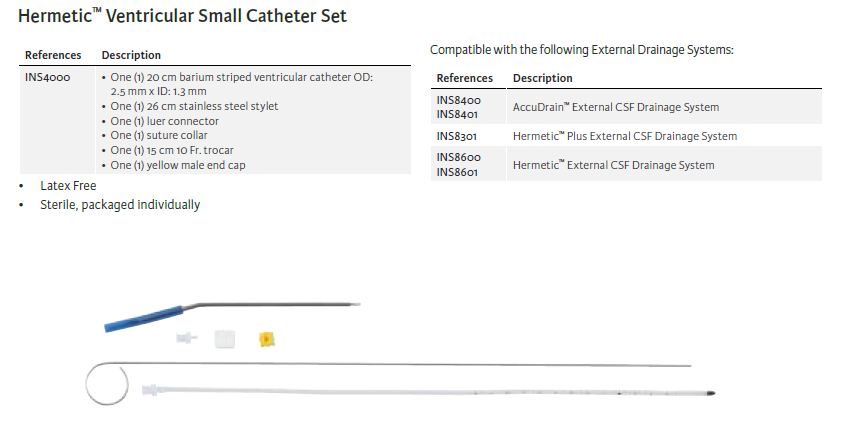The width and height of the screenshot is (849, 440).
Task: Click the INS8301 reference number
Action: click(x=458, y=136)
